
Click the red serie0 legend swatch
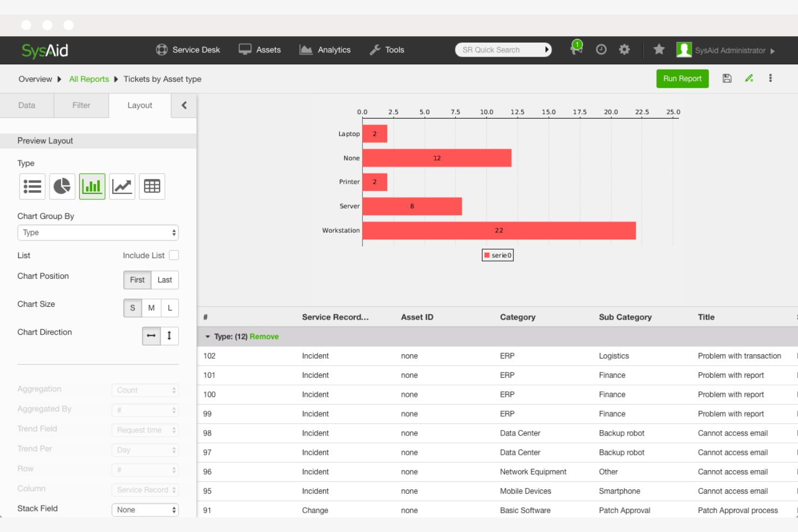[x=487, y=255]
